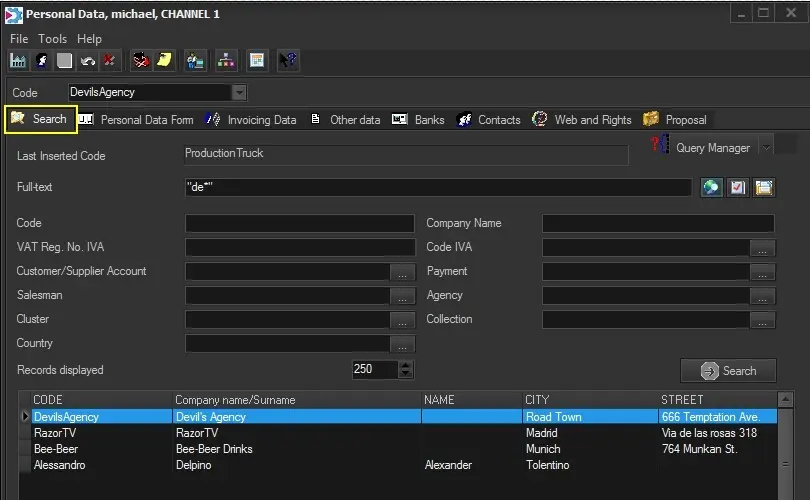Open the Query Manager dropdown arrow
Image resolution: width=810 pixels, height=500 pixels.
pos(766,147)
